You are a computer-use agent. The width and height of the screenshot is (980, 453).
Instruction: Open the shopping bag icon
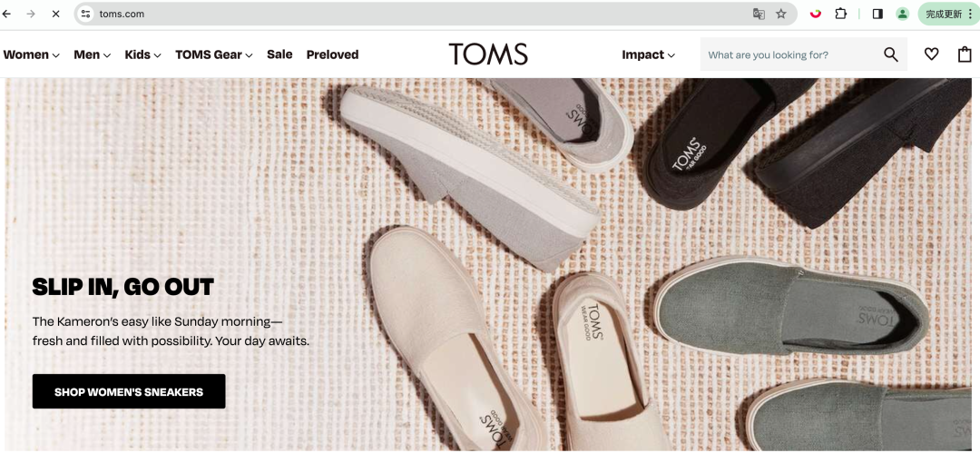(x=965, y=54)
